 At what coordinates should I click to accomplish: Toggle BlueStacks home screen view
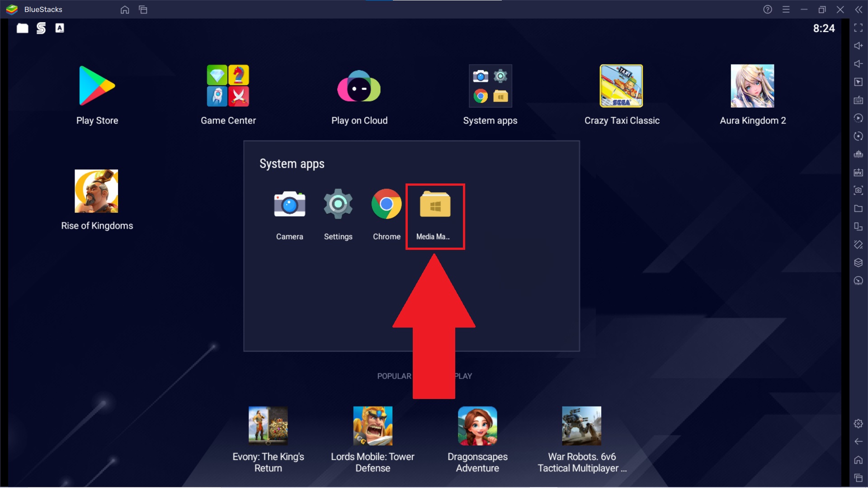pyautogui.click(x=125, y=9)
